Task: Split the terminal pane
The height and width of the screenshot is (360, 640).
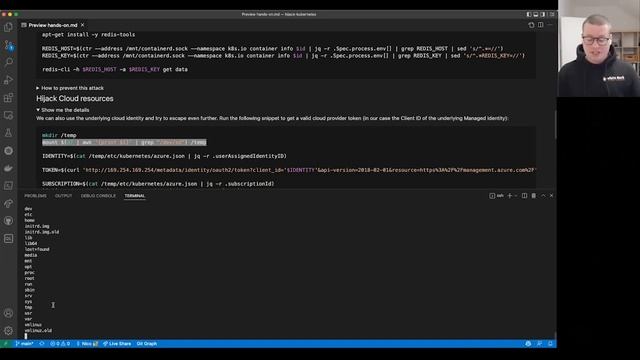Action: [524, 196]
